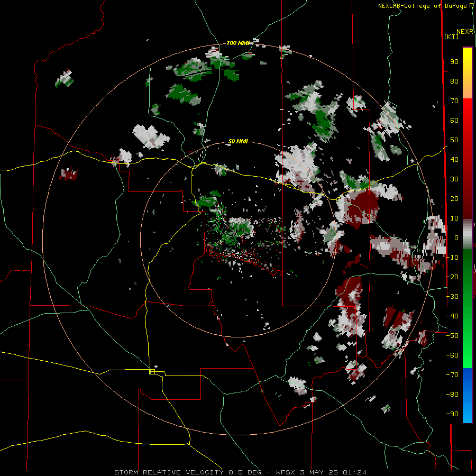
Task: Click the 70 value on velocity scale
Action: click(x=454, y=101)
